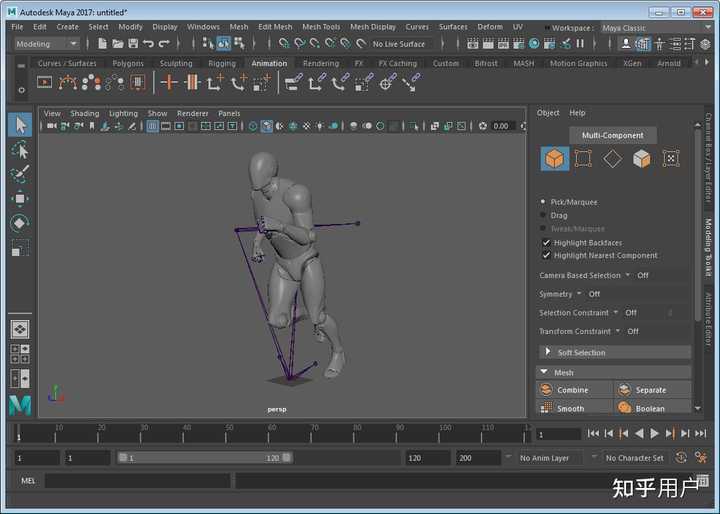Toggle Highlight Backfaces checkbox
This screenshot has height=514, width=720.
(x=546, y=242)
